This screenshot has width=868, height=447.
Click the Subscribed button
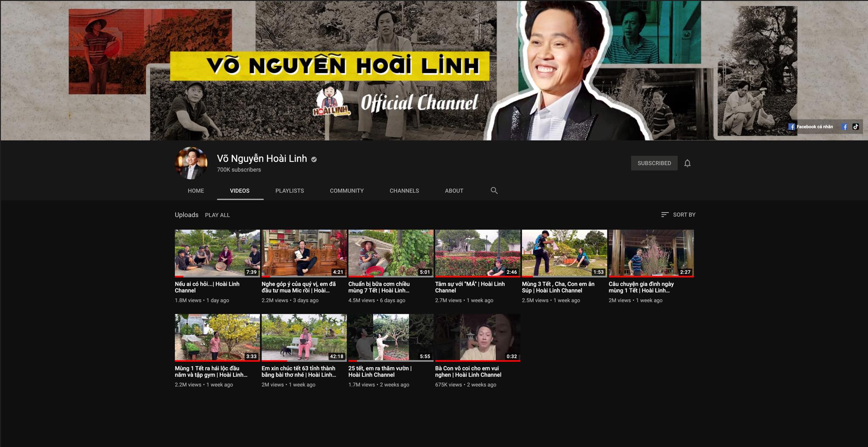coord(654,163)
